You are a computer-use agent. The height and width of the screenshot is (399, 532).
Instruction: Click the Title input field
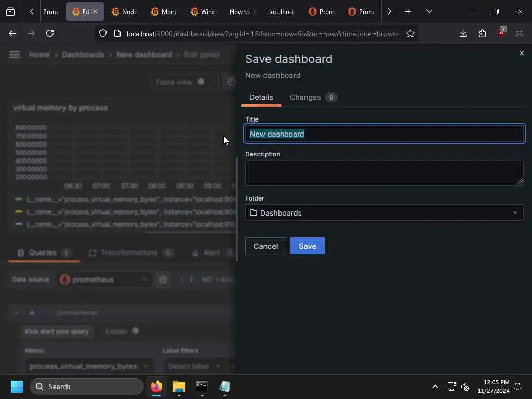384,134
